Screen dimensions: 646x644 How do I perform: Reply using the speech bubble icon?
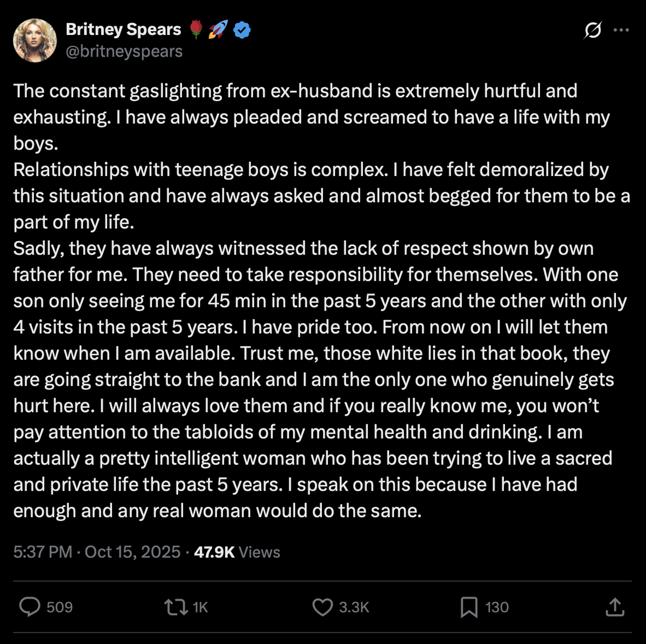[30, 607]
